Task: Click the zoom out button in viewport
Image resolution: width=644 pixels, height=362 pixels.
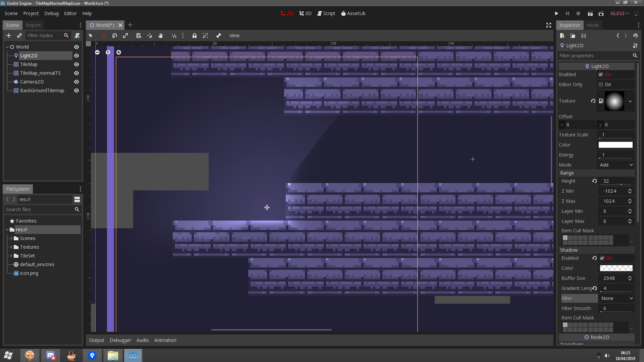Action: (97, 52)
